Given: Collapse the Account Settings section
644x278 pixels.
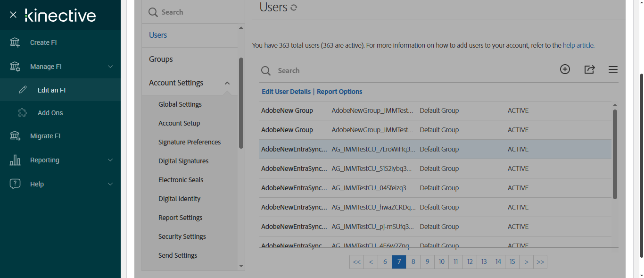Looking at the screenshot, I should [227, 83].
